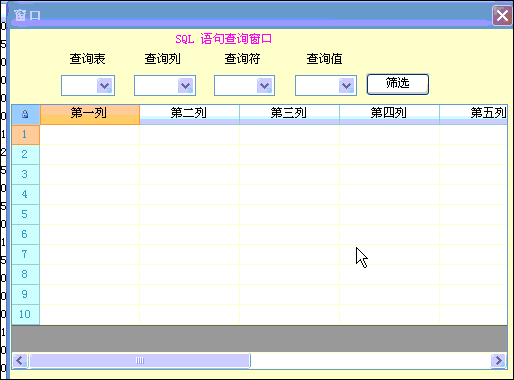Open the 查询表 dropdown
Screen dimensions: 514x380
click(105, 86)
